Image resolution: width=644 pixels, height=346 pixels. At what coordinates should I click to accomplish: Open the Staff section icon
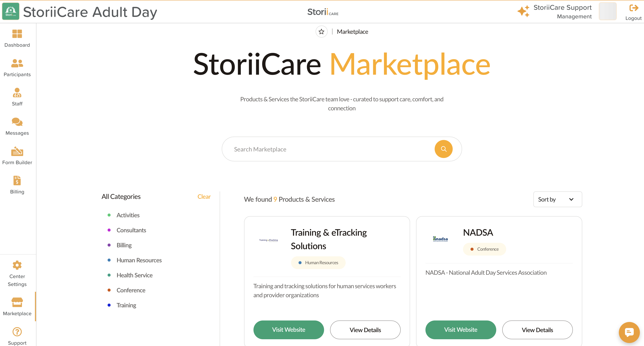pos(17,93)
